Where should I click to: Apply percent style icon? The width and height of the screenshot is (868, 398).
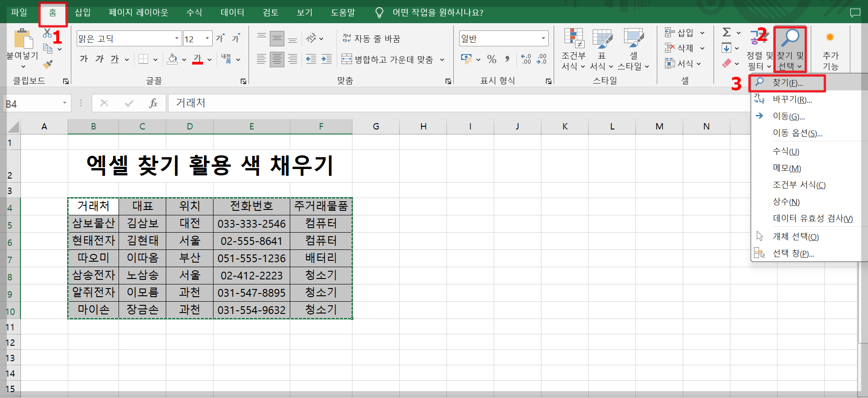point(491,59)
